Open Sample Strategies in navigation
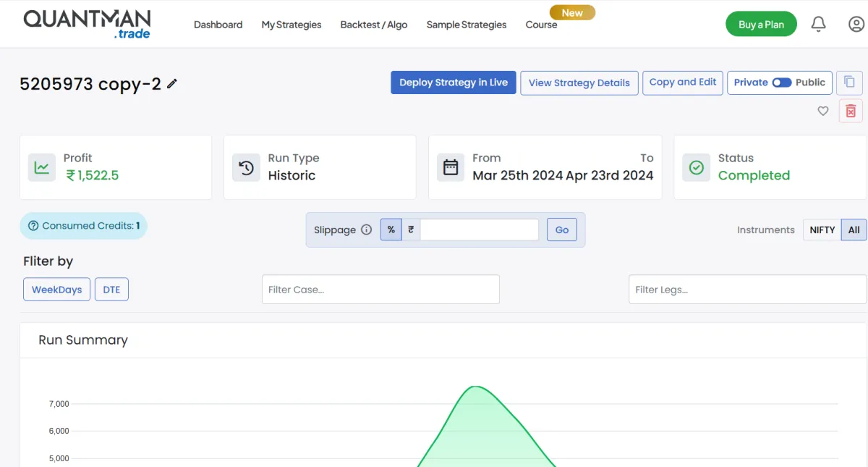This screenshot has width=868, height=467. pos(466,25)
